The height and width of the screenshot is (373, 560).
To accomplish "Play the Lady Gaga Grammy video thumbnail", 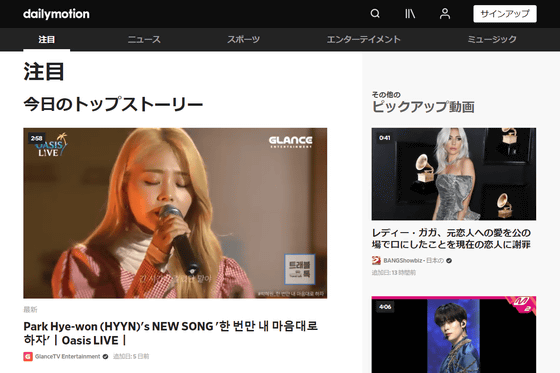I will [x=454, y=174].
